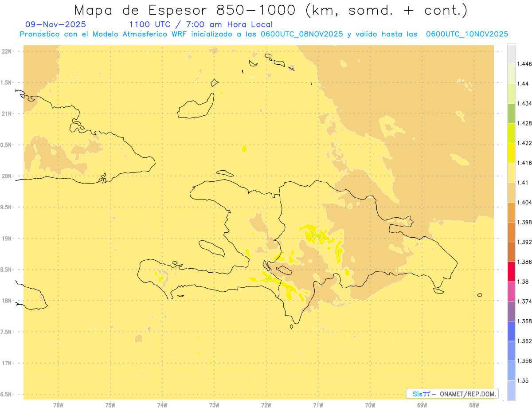Click the longitude label '74W'
Viewport: 532px width, 411px height.
(162, 405)
